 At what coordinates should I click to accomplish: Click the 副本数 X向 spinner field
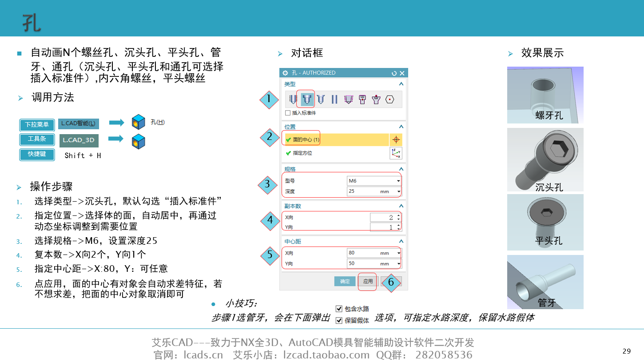(x=386, y=217)
